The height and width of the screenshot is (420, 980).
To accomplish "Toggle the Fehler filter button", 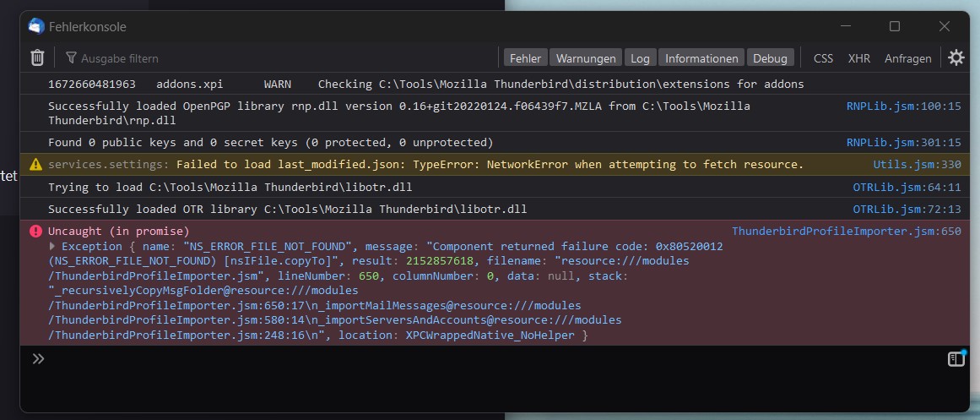I will pos(525,58).
